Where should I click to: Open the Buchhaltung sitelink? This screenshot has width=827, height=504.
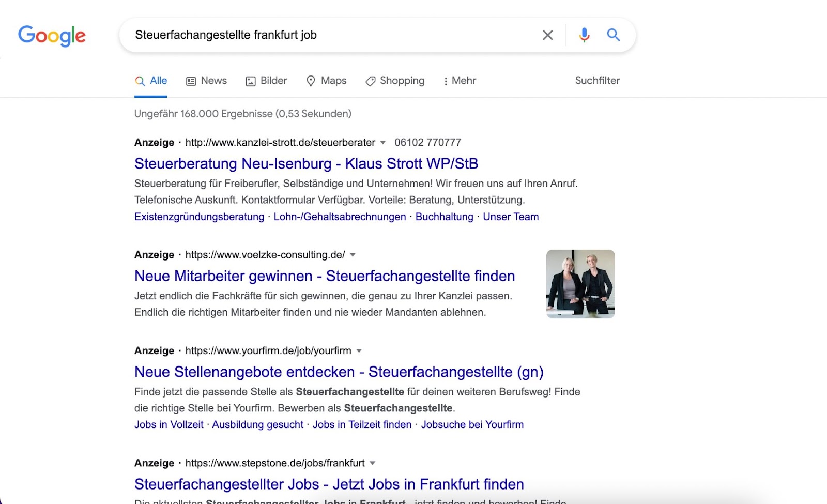(x=445, y=217)
